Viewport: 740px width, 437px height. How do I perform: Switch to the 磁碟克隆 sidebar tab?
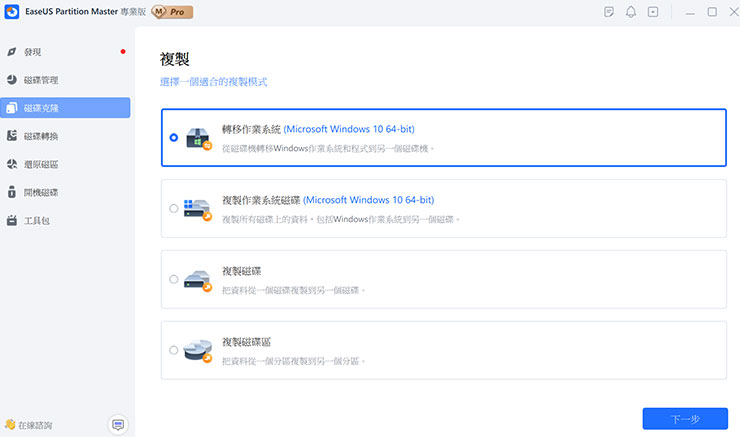tap(65, 108)
